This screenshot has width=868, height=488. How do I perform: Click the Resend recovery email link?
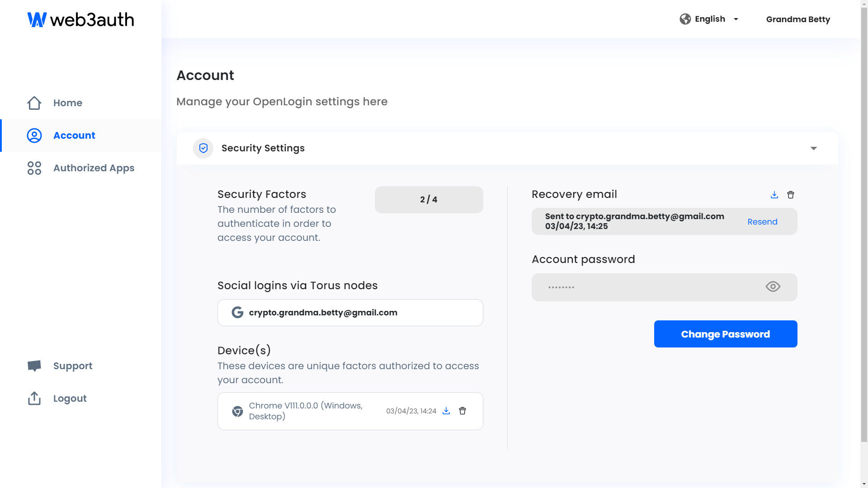(762, 222)
